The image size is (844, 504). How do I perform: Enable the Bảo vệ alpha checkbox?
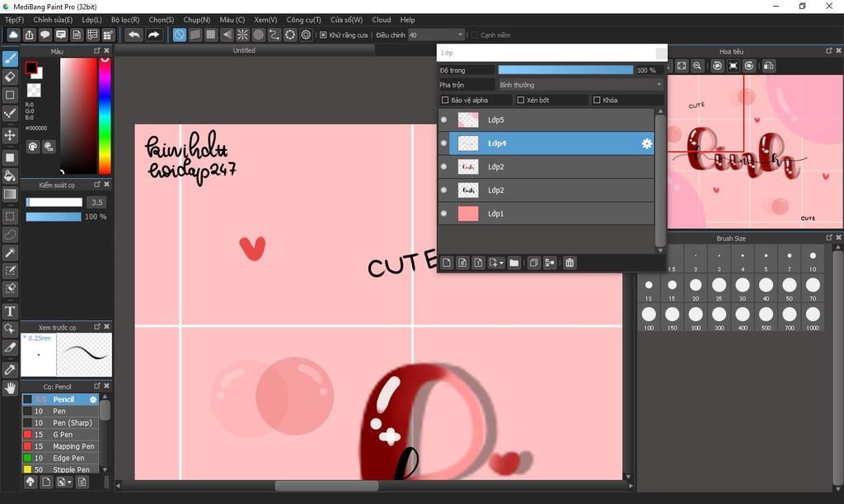pos(444,100)
